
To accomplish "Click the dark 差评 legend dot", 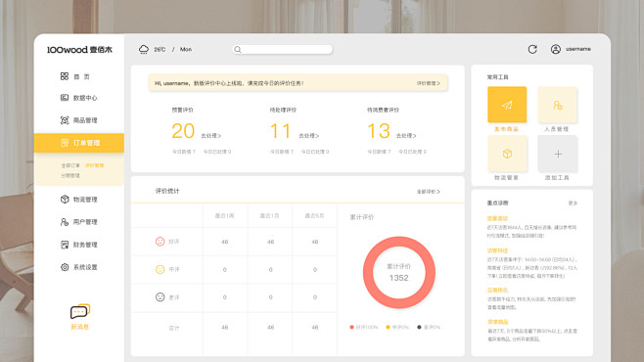I will (x=419, y=327).
